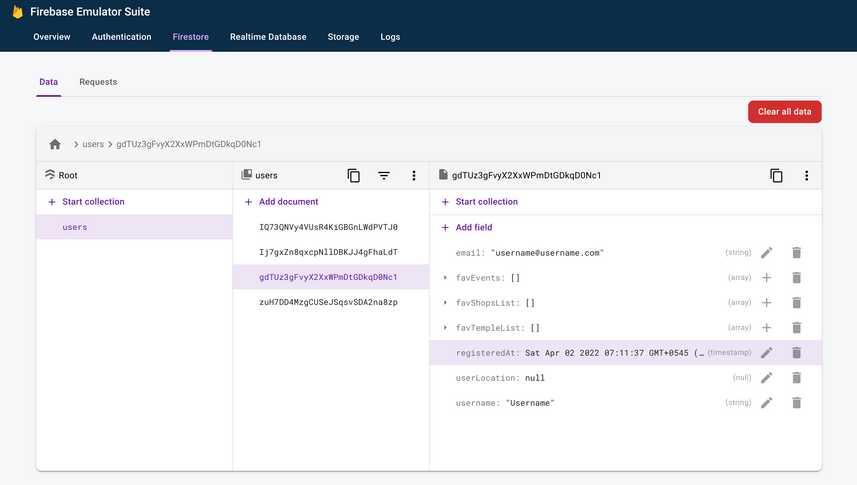
Task: Select document zuH7DD4MzgCUSeJSqsvSDA2na8zp
Action: [328, 302]
